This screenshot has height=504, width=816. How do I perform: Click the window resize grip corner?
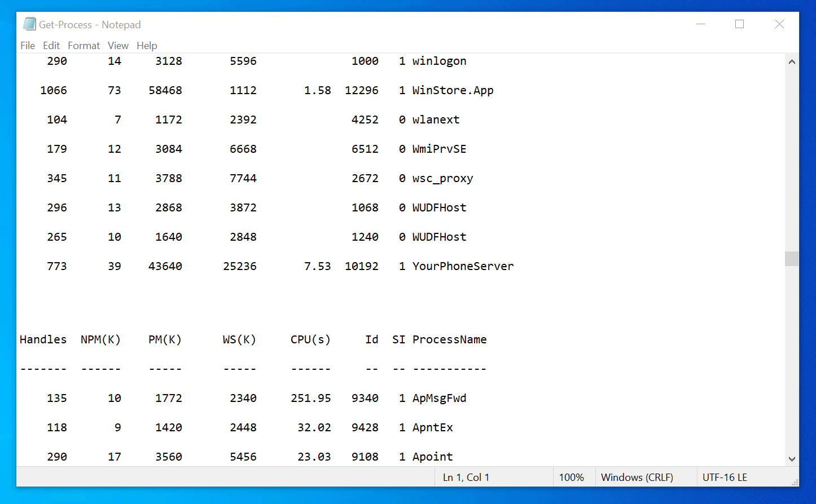795,482
